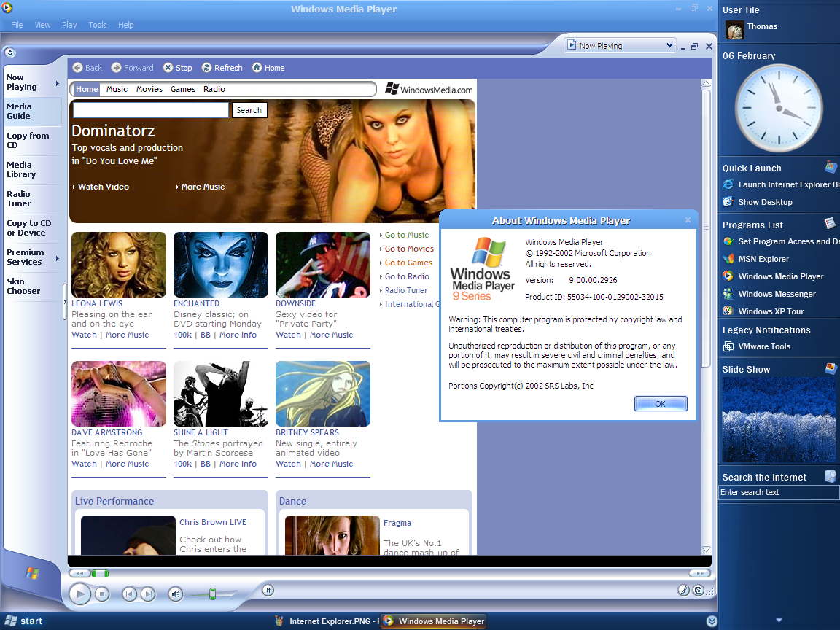The height and width of the screenshot is (630, 840).
Task: Click the start button on the taskbar
Action: pyautogui.click(x=23, y=621)
